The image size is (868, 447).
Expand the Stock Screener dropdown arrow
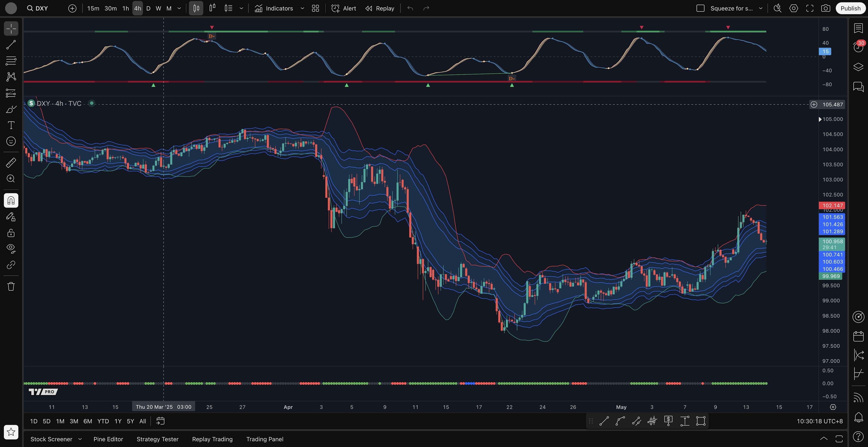point(80,439)
